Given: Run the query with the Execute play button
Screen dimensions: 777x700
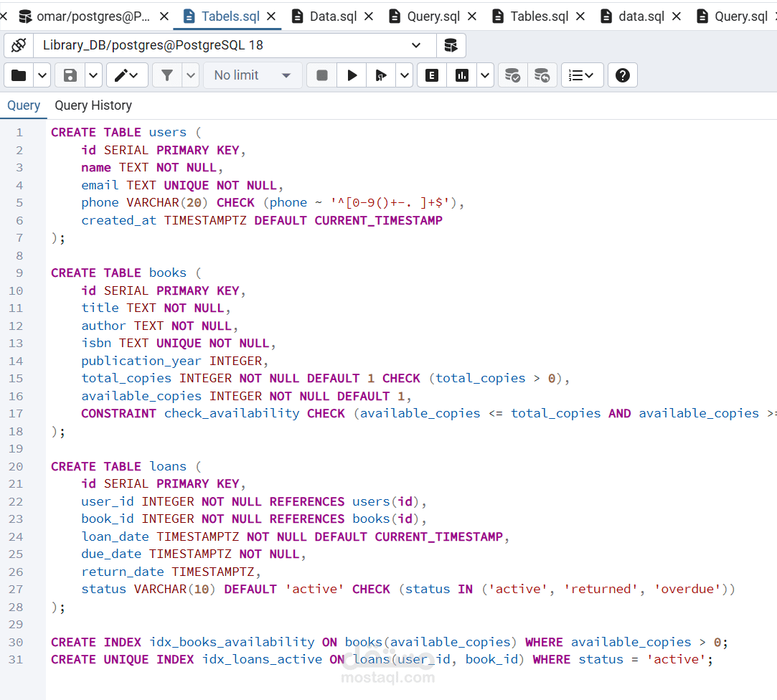Looking at the screenshot, I should [x=352, y=75].
